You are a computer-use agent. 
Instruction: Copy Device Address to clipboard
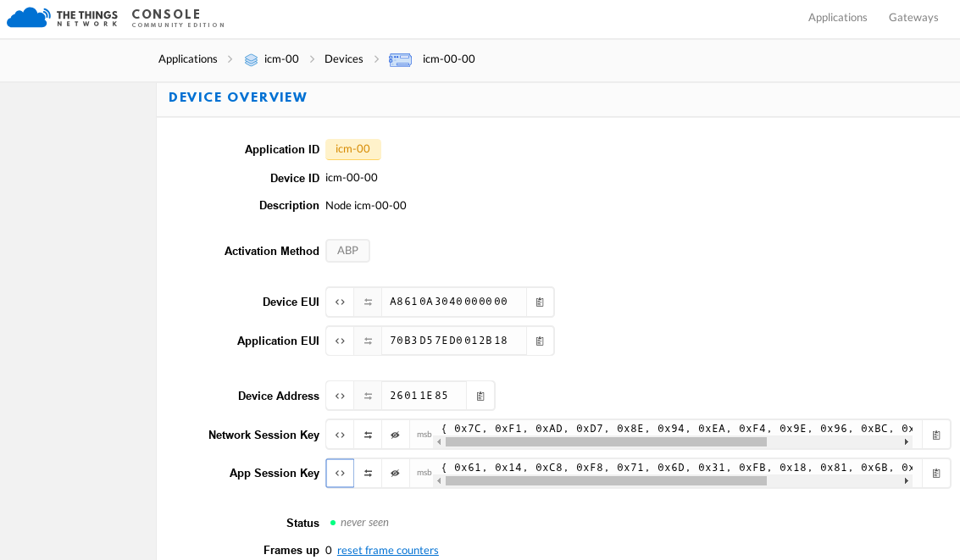(480, 396)
